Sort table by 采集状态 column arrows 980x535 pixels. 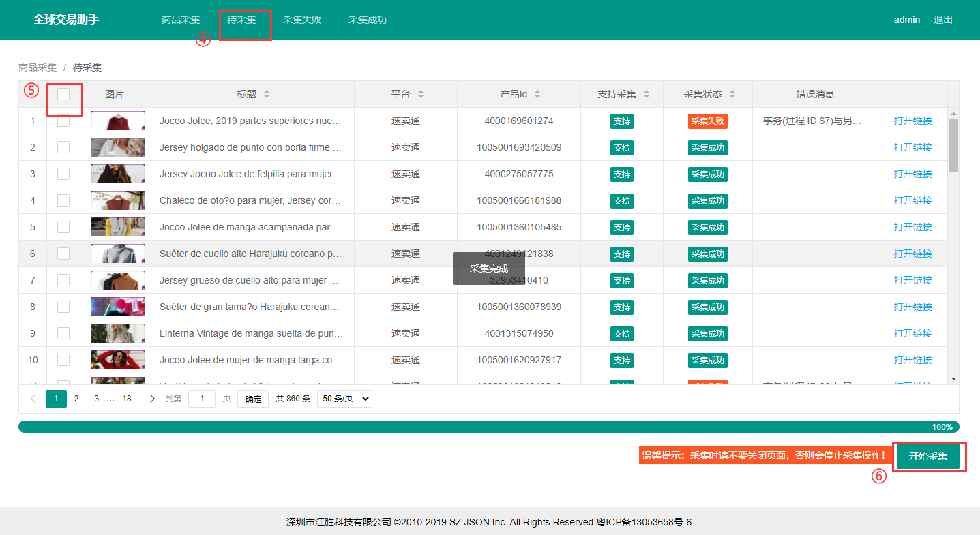coord(732,94)
